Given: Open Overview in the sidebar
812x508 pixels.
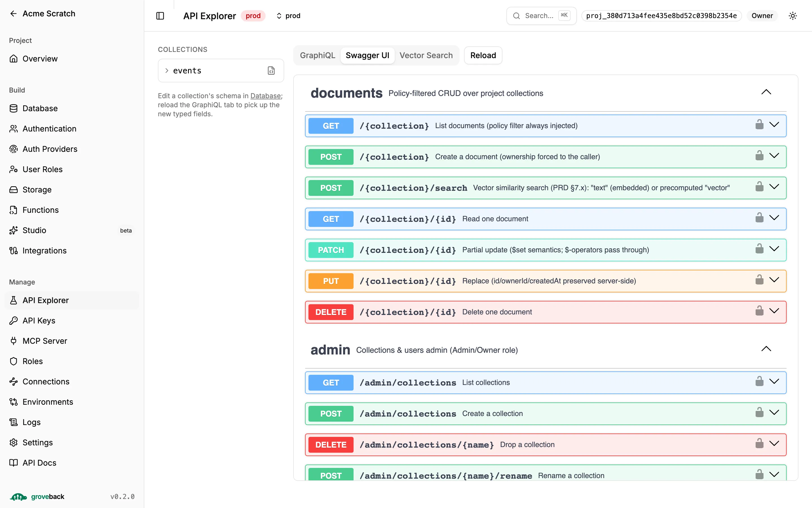Looking at the screenshot, I should (72, 58).
